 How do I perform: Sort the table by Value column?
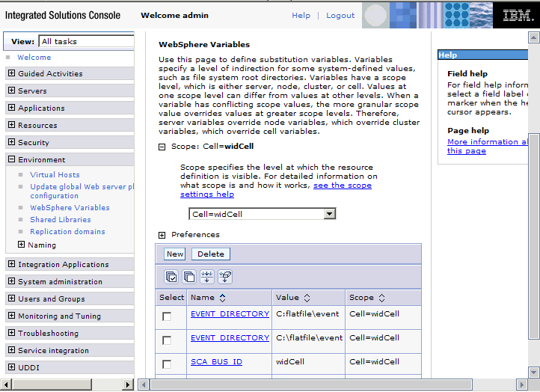(307, 298)
